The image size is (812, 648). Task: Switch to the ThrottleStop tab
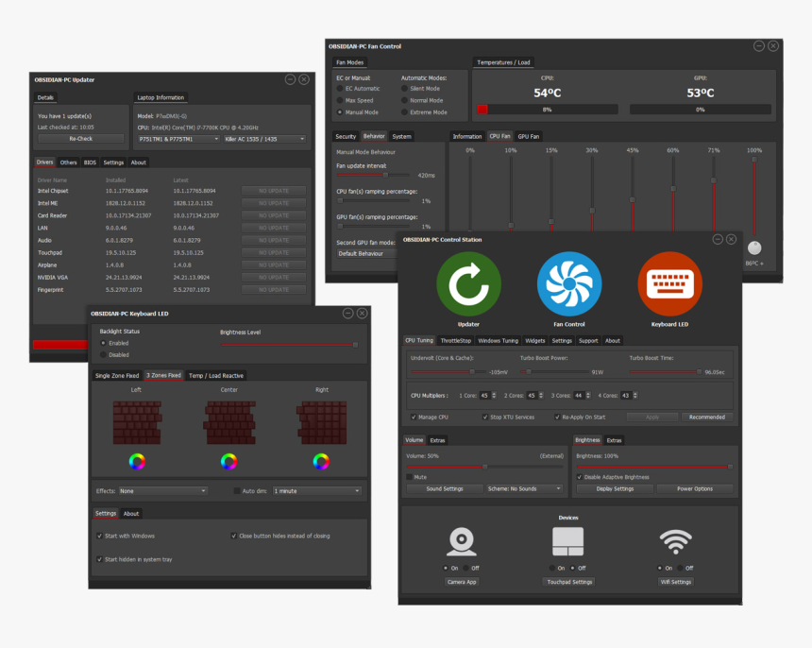tap(455, 340)
